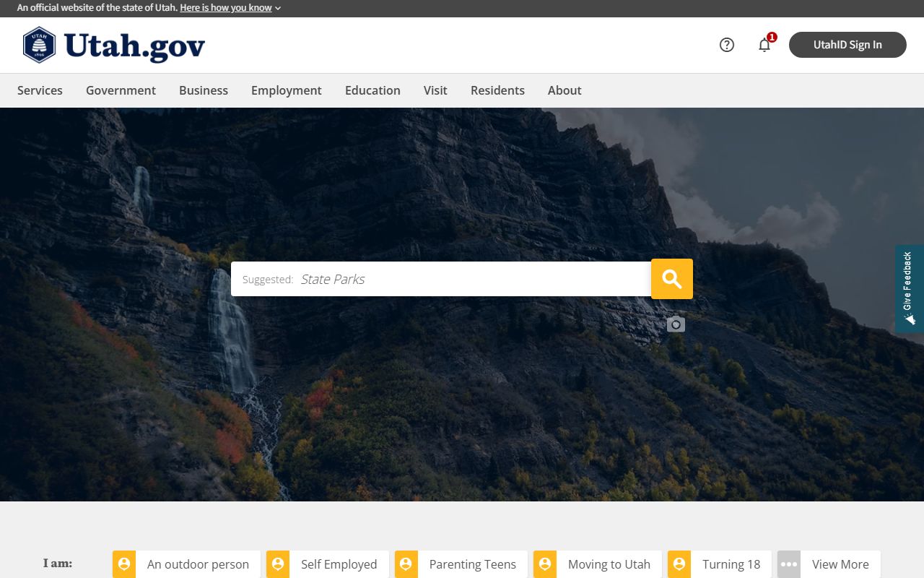Open the Education menu
This screenshot has width=924, height=578.
[x=372, y=90]
